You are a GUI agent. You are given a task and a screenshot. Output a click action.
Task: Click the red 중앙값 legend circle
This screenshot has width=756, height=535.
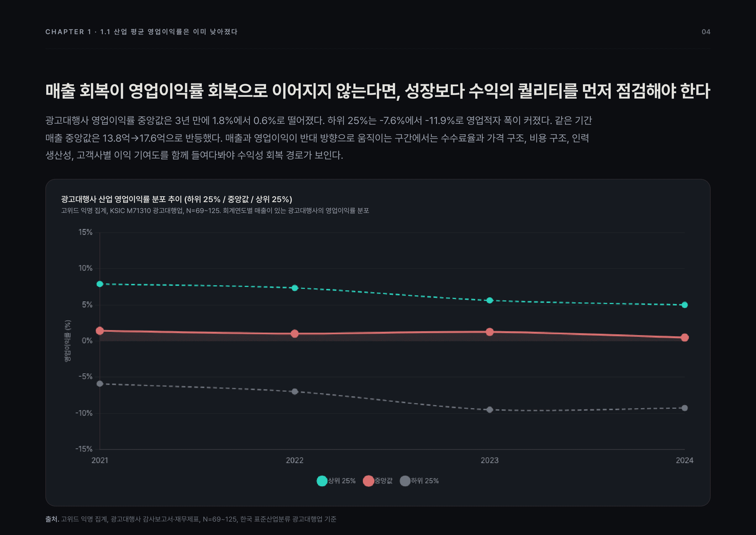(368, 481)
